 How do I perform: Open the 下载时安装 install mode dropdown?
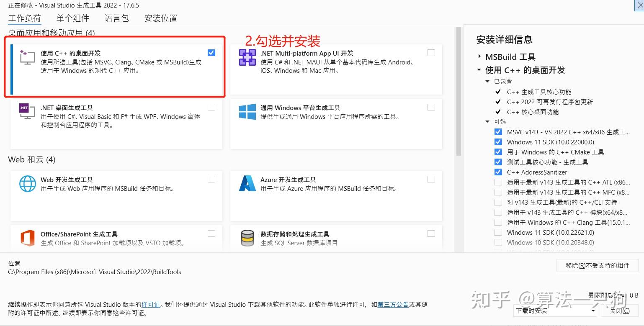point(556,311)
